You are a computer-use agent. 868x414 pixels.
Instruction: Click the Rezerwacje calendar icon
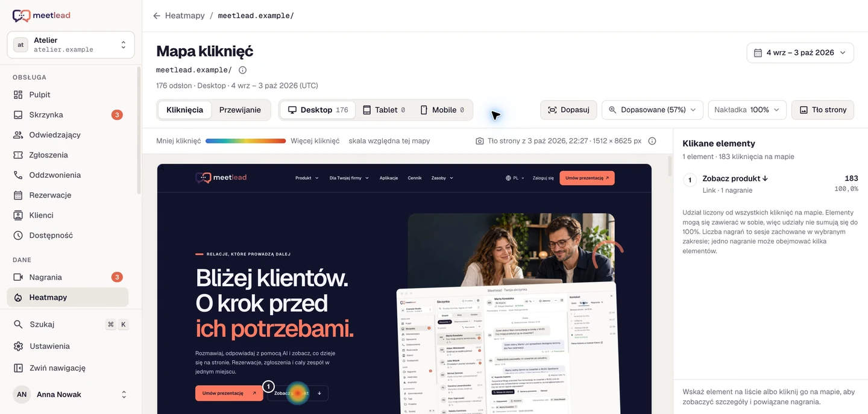18,195
